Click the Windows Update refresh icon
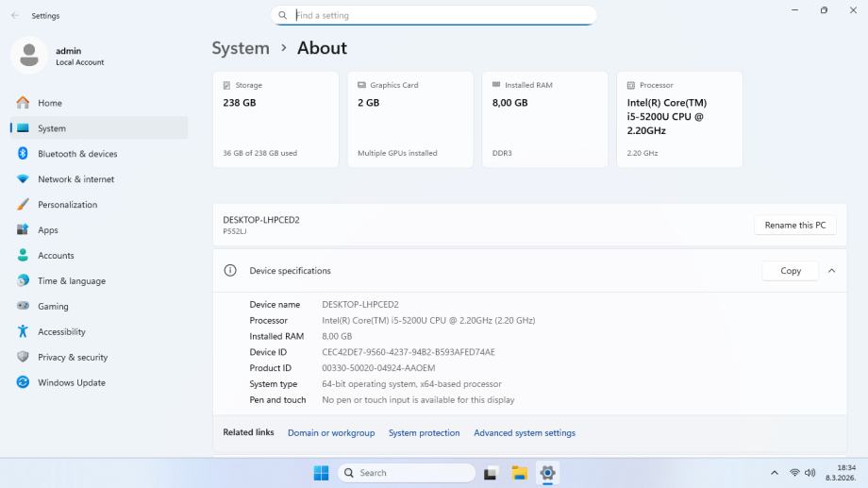868x488 pixels. 23,382
